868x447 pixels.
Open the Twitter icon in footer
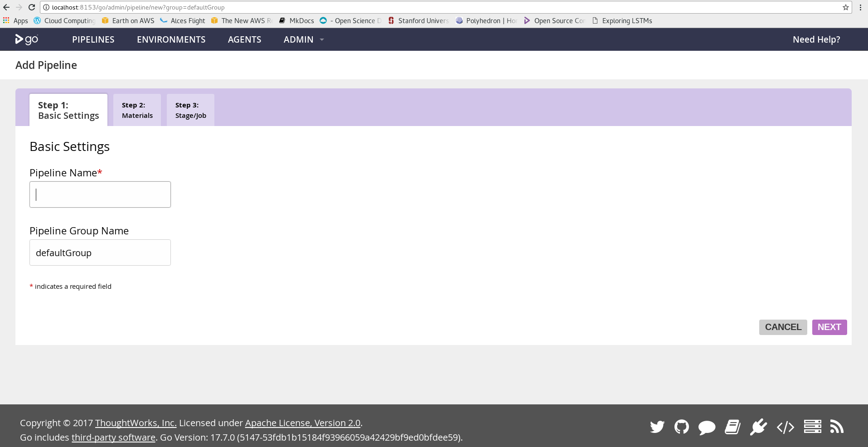pyautogui.click(x=657, y=427)
